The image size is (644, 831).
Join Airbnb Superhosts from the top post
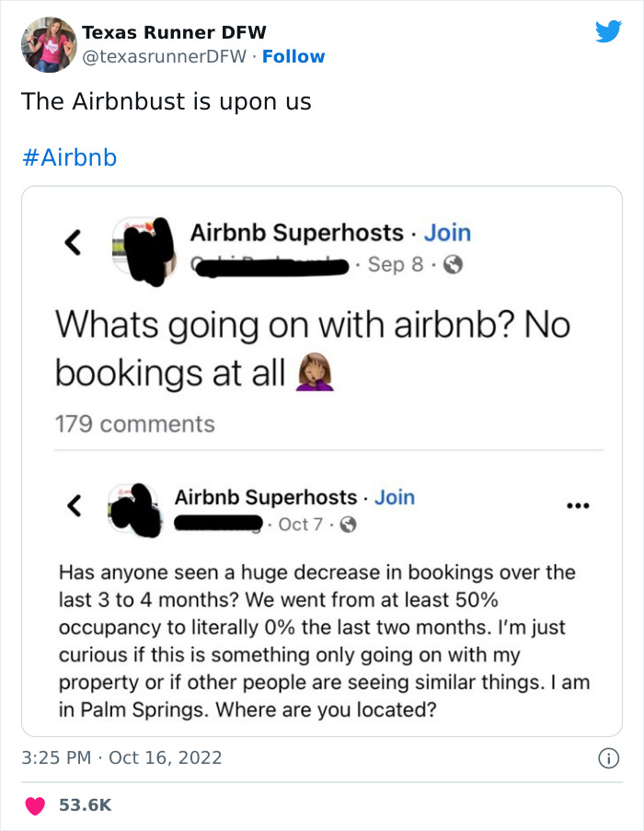tap(448, 233)
